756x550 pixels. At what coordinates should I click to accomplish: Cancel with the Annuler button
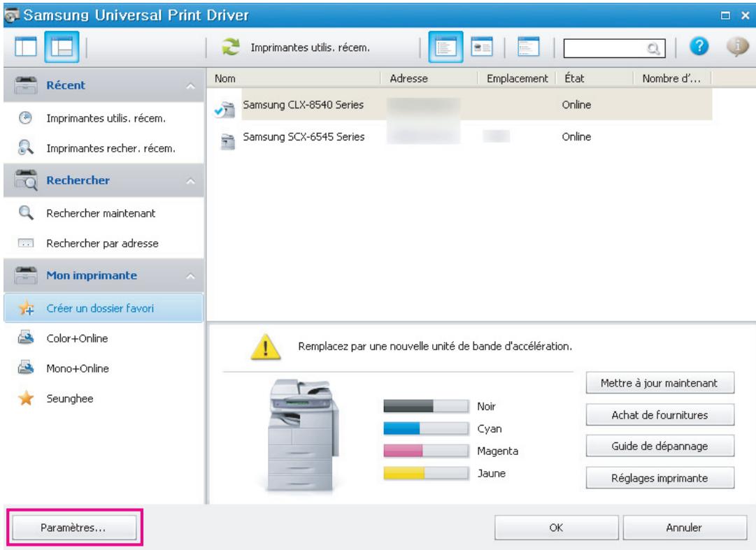click(x=685, y=528)
